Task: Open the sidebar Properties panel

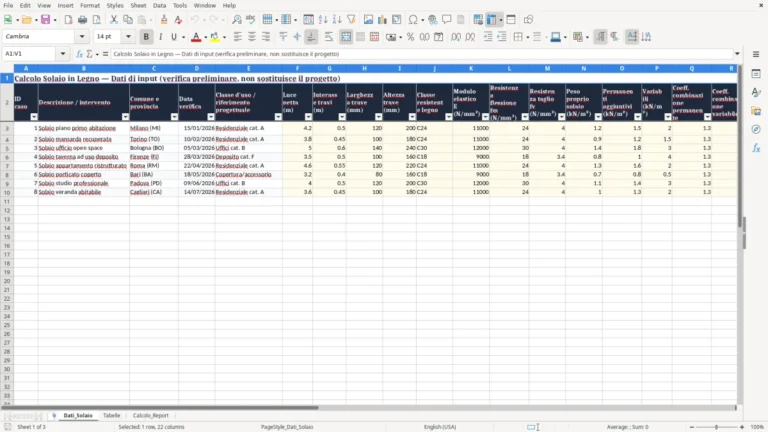Action: 756,73
